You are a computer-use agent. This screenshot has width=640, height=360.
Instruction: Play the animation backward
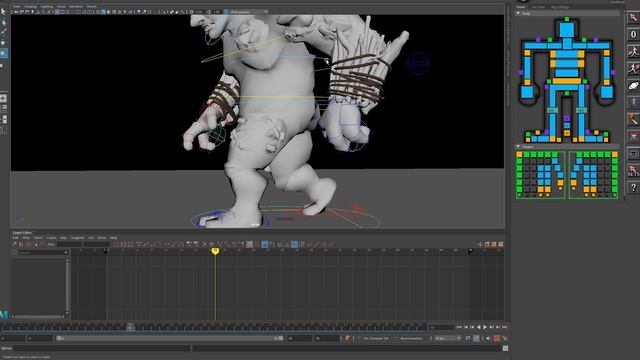click(479, 327)
